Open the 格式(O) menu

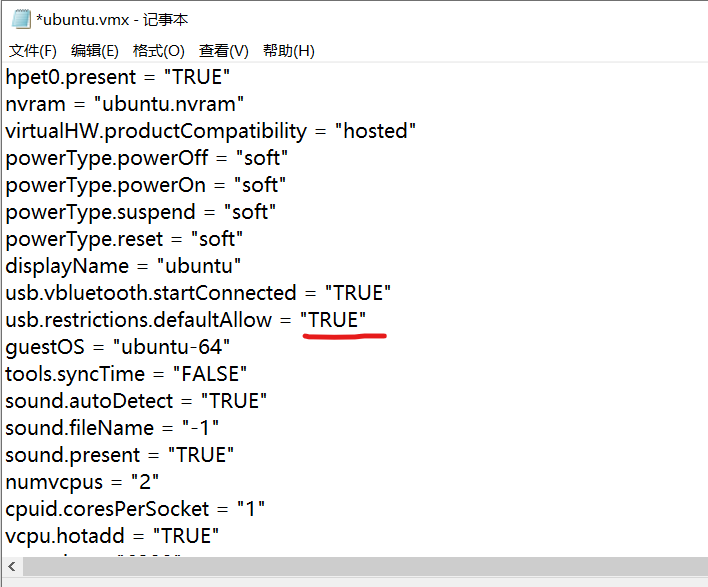[159, 51]
